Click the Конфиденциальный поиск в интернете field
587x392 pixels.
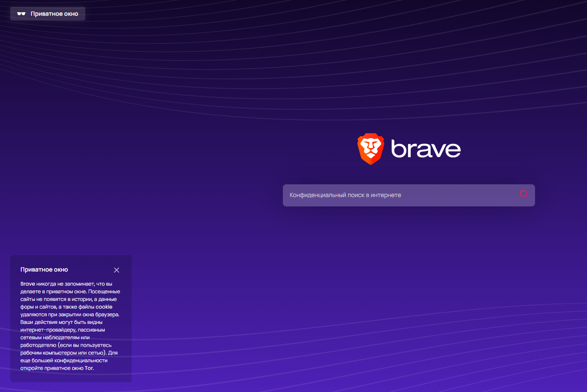tap(409, 195)
